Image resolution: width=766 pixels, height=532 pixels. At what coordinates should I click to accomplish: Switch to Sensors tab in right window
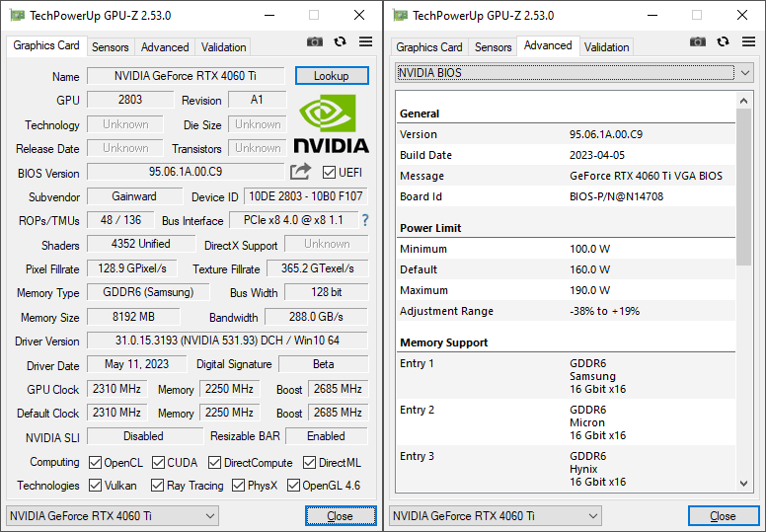tap(493, 47)
